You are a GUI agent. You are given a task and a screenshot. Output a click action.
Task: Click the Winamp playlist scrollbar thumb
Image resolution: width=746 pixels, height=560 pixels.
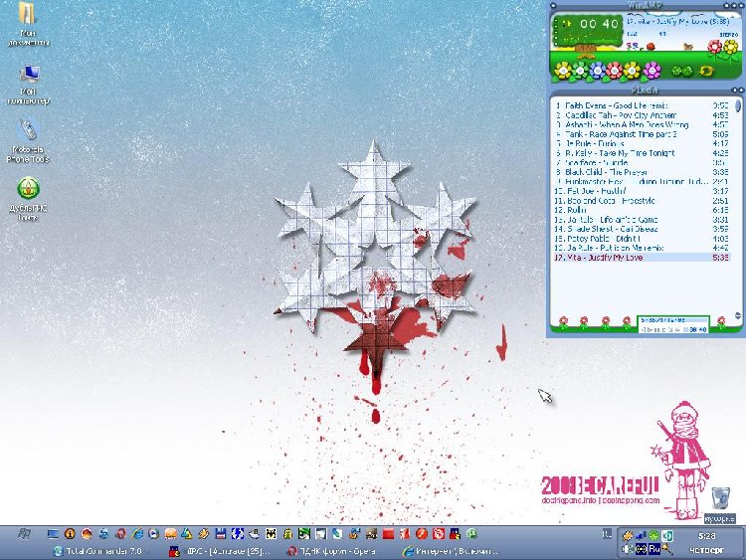[x=738, y=105]
